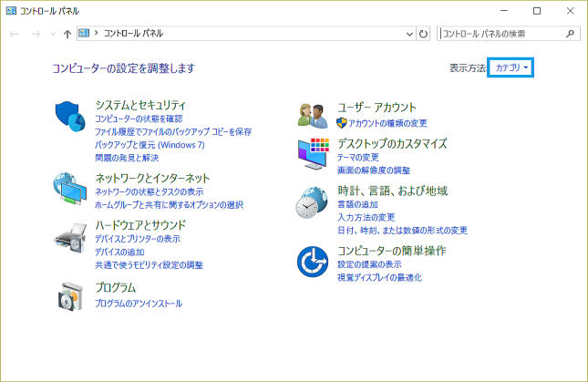
Task: Click デバイスとプリンターの表示 link
Action: click(138, 239)
